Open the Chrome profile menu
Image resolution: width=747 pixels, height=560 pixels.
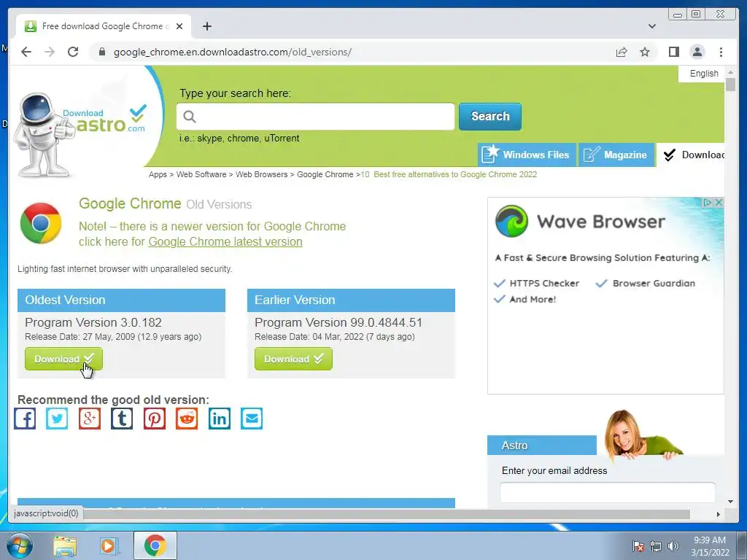pyautogui.click(x=697, y=52)
